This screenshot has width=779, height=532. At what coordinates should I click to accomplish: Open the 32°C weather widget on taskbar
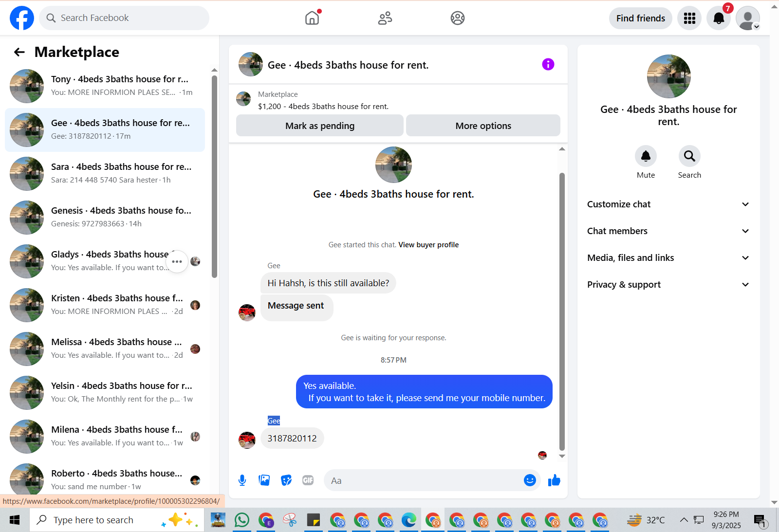click(x=646, y=520)
